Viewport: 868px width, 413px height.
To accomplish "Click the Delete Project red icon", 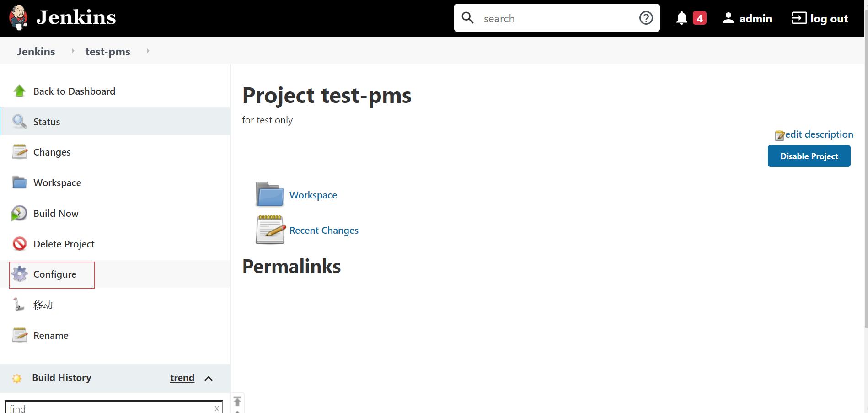I will (18, 244).
